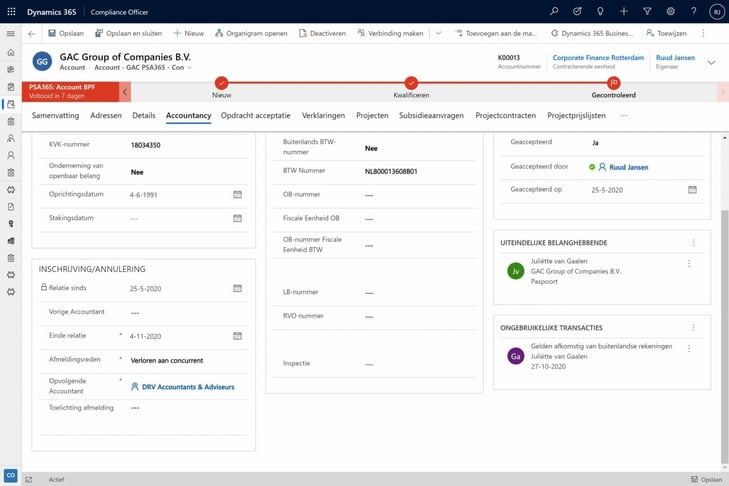Click the BTW Nummer field NL800013608B01

point(391,171)
